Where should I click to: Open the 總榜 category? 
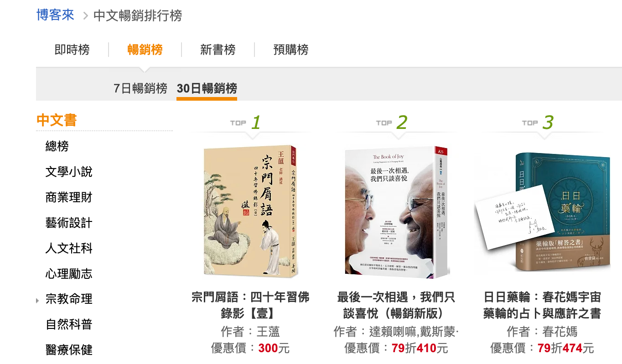coord(57,146)
